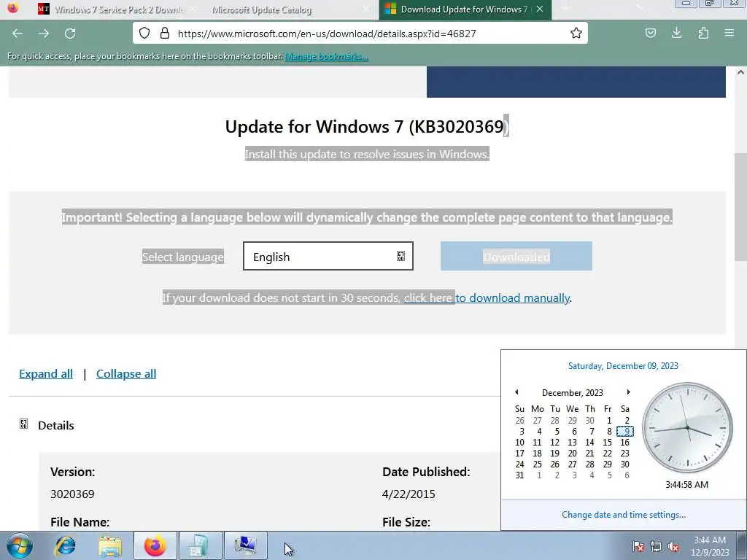This screenshot has height=560, width=747.
Task: Open a new tab with plus button
Action: (566, 9)
